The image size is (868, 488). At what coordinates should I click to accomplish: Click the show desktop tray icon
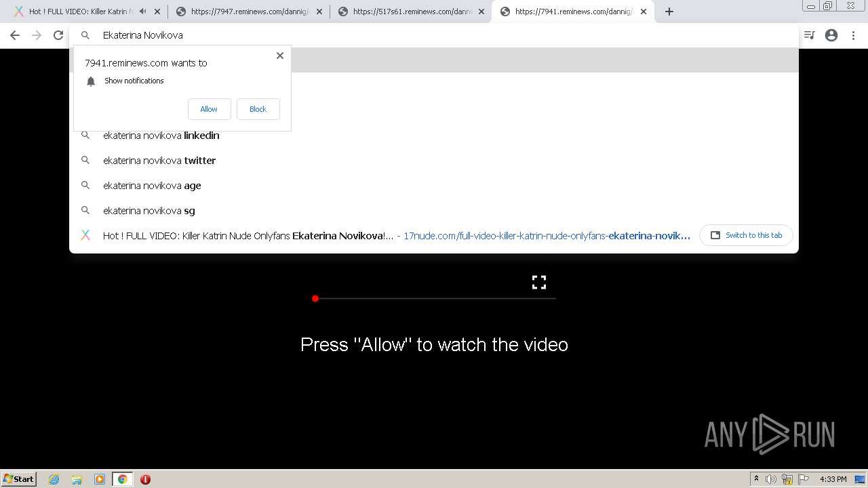tap(860, 479)
